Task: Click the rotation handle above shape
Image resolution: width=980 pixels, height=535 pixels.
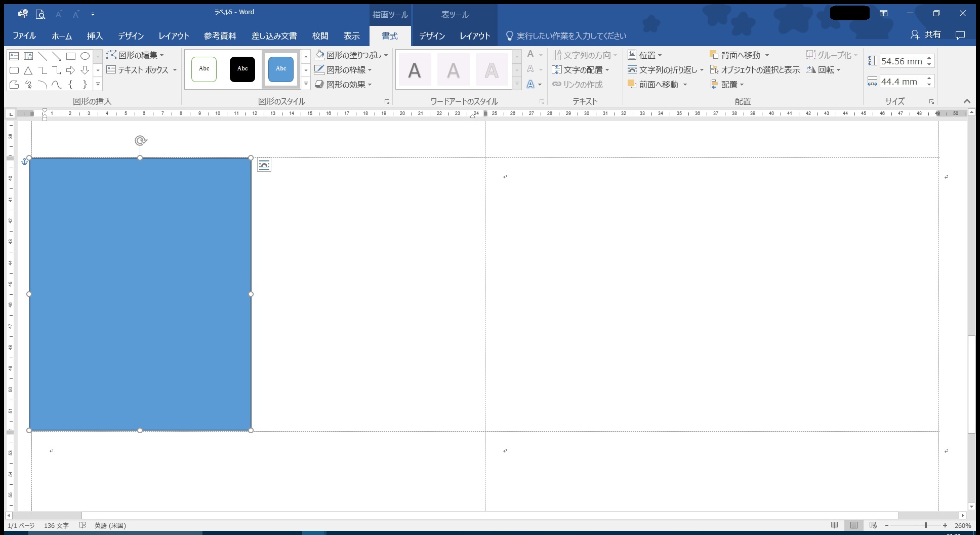Action: [x=141, y=140]
